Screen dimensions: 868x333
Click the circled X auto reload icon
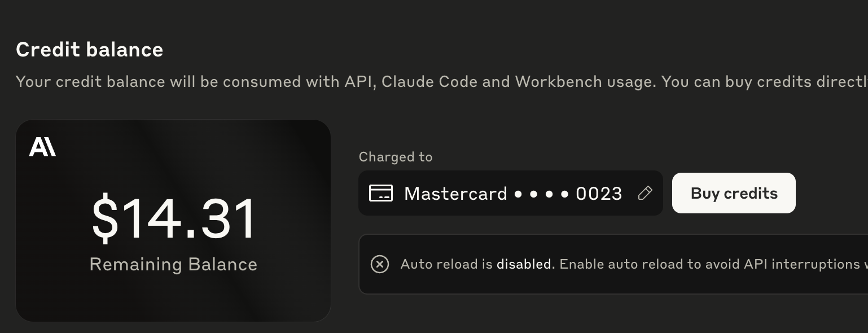pos(380,264)
